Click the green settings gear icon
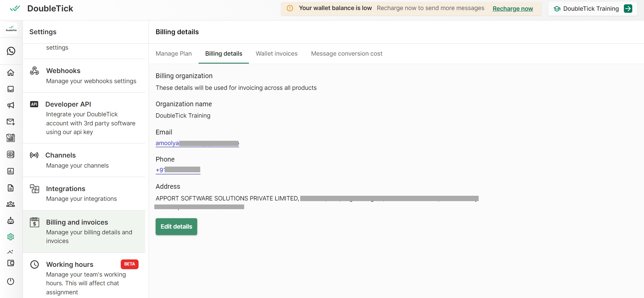 (11, 237)
